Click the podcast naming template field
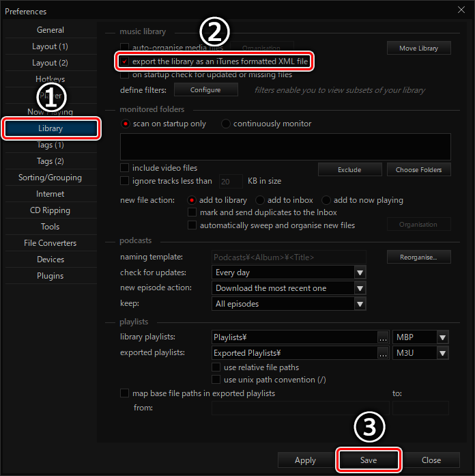This screenshot has height=476, width=475. 289,257
